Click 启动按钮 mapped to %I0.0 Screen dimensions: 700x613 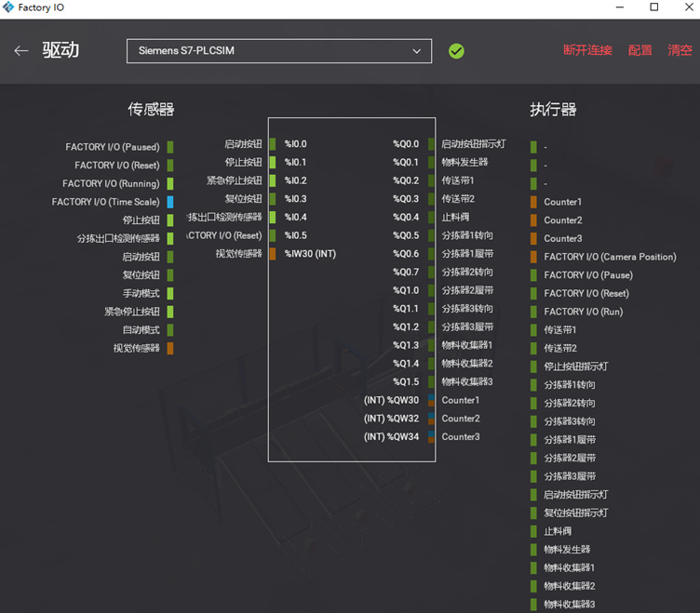coord(243,143)
